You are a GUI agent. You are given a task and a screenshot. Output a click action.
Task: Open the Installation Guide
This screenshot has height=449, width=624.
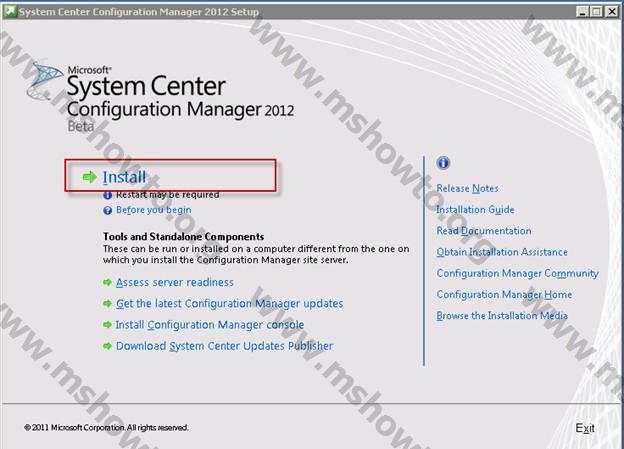click(x=475, y=209)
